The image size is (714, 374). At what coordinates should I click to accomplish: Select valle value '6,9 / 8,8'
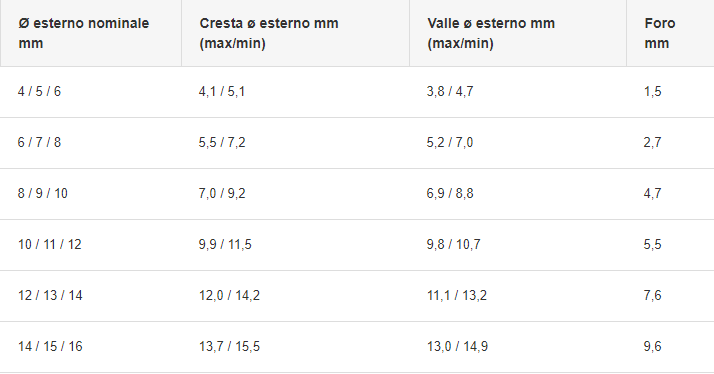click(x=450, y=194)
